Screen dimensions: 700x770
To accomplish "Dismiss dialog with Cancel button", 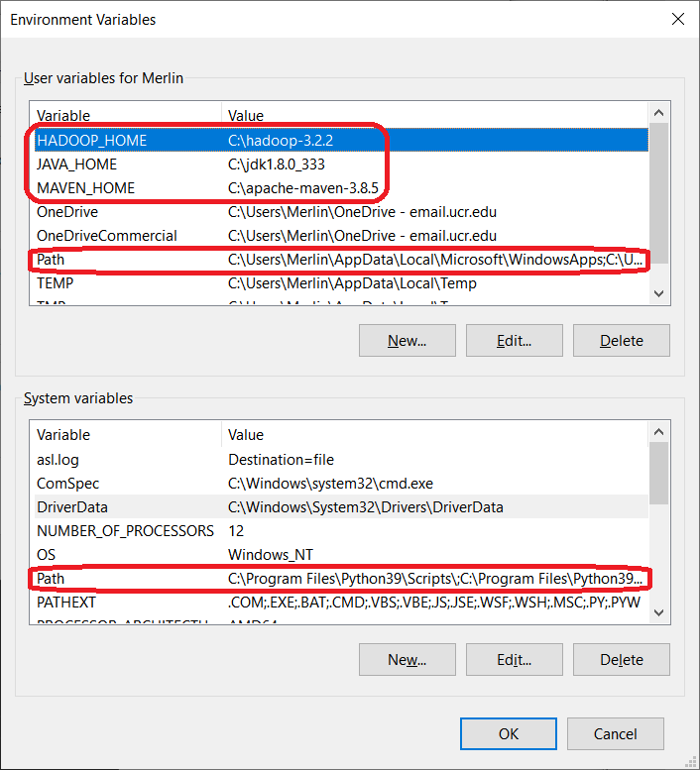I will point(616,733).
